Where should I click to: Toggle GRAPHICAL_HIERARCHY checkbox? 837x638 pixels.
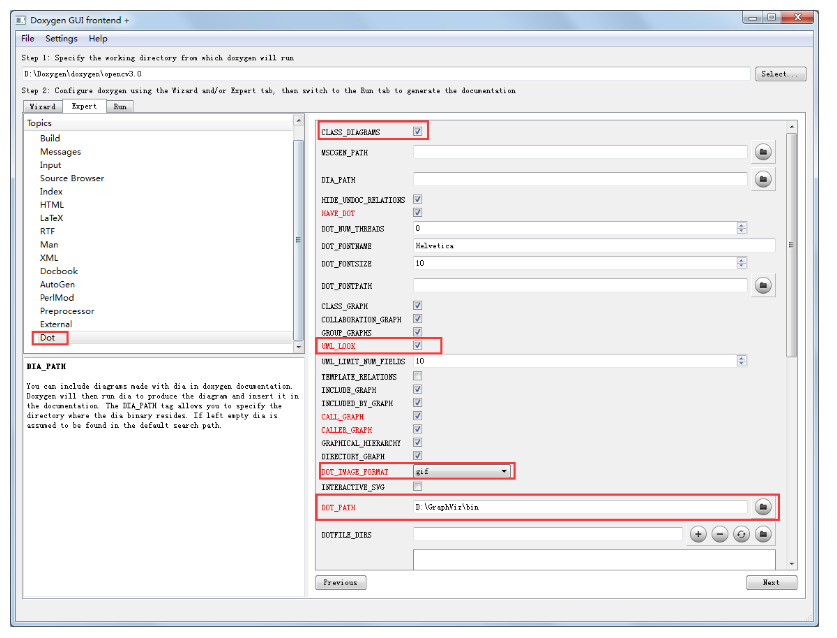pos(417,443)
